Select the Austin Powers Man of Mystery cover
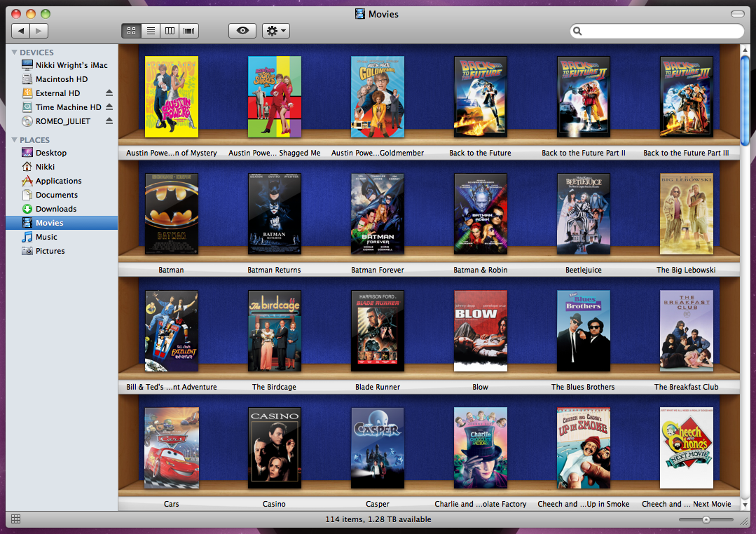This screenshot has width=756, height=534. click(x=171, y=97)
